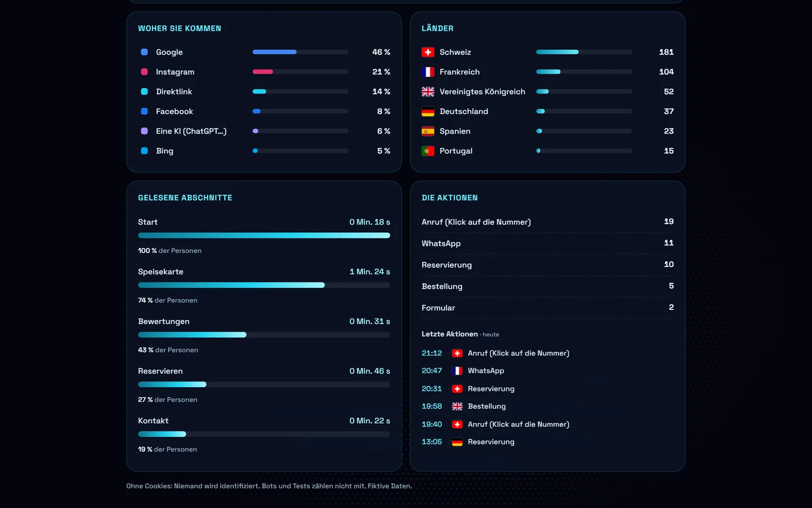Click the France flag next to Frankreich
This screenshot has width=812, height=508.
click(428, 72)
